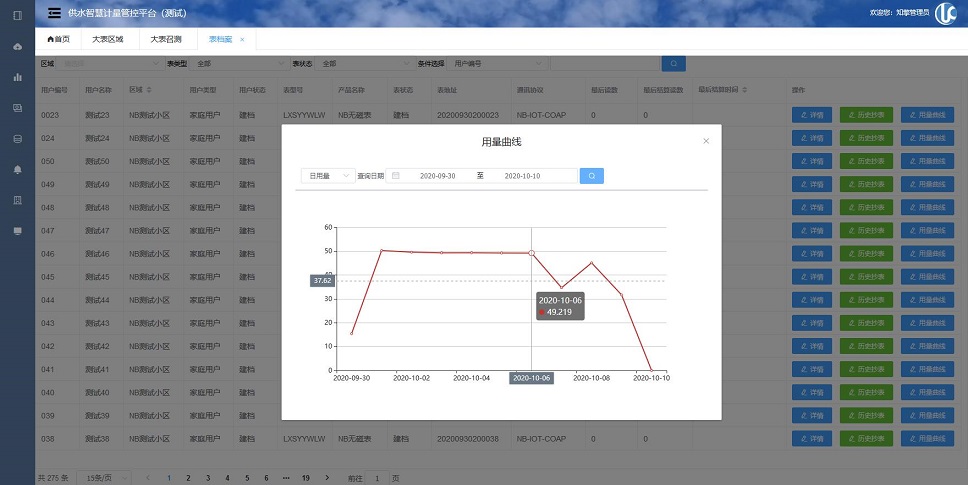Open the cloud upload sidebar icon
This screenshot has width=968, height=485.
pyautogui.click(x=17, y=46)
